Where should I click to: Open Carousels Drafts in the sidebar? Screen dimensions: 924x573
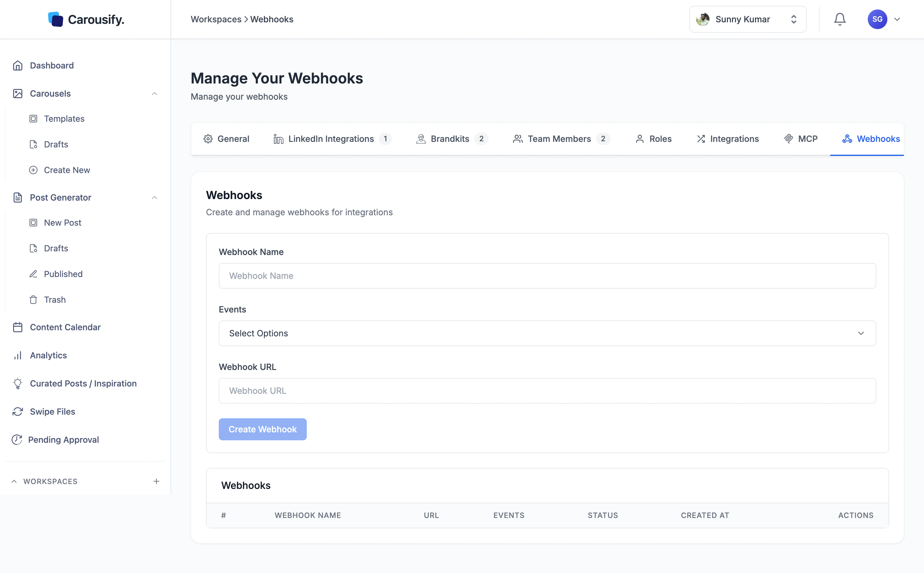[x=56, y=144]
